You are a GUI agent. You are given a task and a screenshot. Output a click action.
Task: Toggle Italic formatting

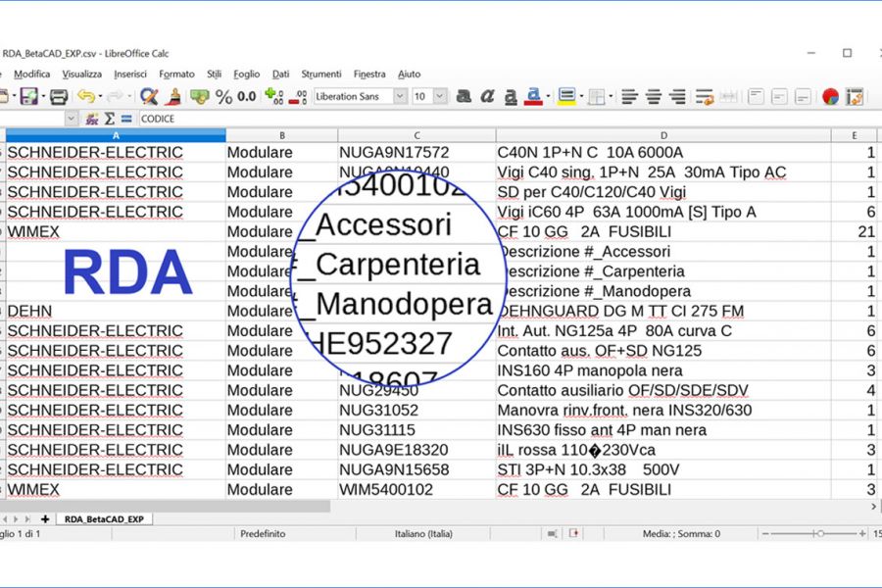coord(487,97)
